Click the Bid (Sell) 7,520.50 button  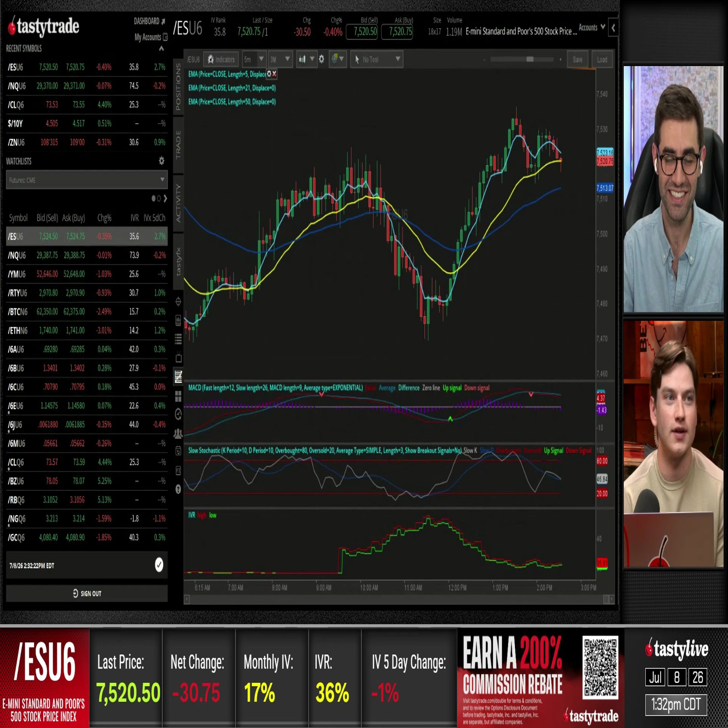362,32
